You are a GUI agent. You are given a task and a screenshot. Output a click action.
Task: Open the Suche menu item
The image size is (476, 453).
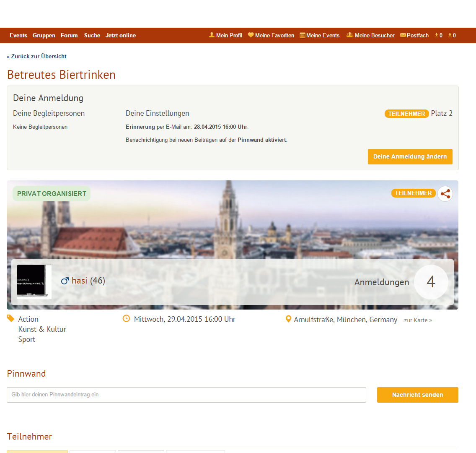pyautogui.click(x=92, y=36)
